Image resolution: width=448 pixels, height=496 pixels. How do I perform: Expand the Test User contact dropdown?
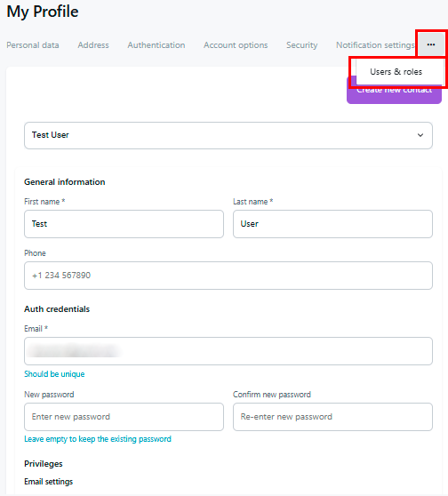point(228,135)
